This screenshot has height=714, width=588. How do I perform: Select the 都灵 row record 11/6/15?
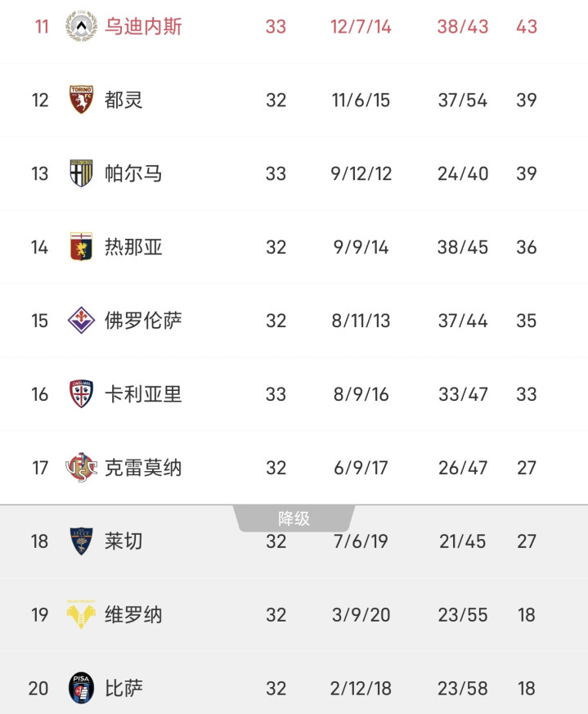coord(361,100)
